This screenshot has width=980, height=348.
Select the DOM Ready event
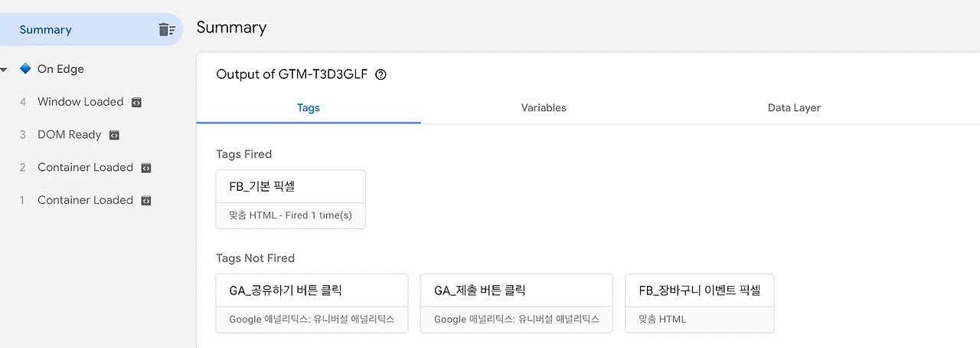(69, 135)
